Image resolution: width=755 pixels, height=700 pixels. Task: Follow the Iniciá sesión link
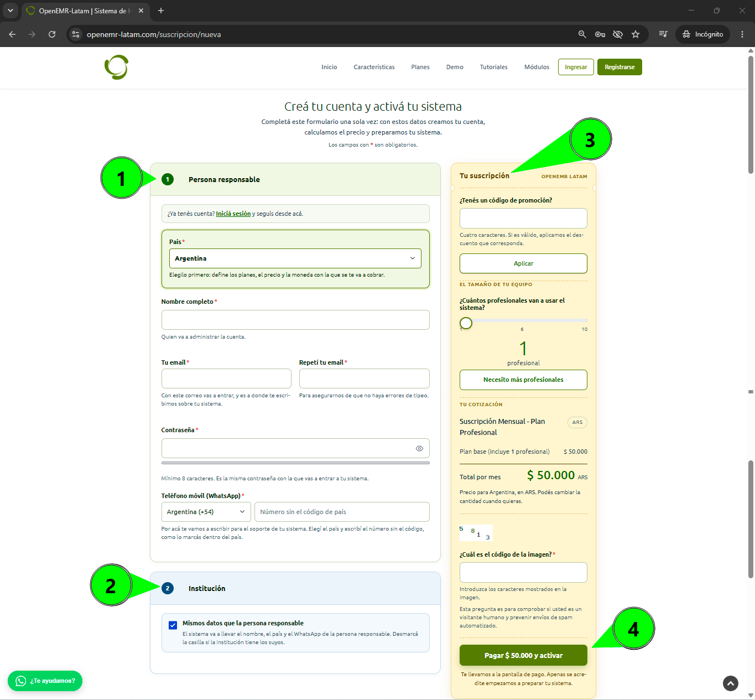pyautogui.click(x=233, y=214)
